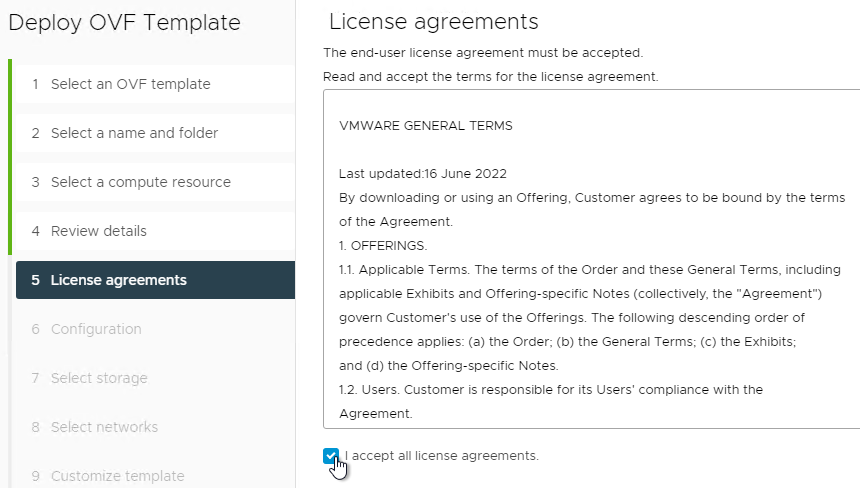Click the Customize template step
Screen dimensions: 860x488
[155, 475]
